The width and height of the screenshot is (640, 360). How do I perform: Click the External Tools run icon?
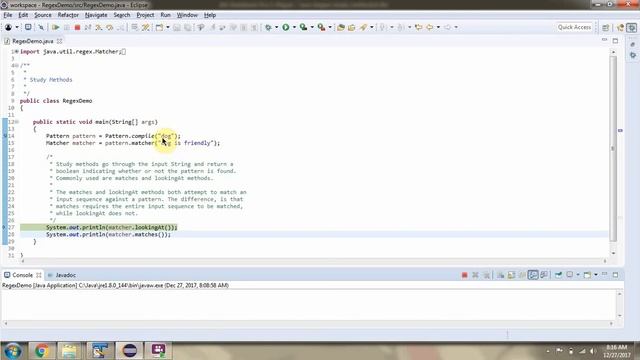tap(322, 27)
